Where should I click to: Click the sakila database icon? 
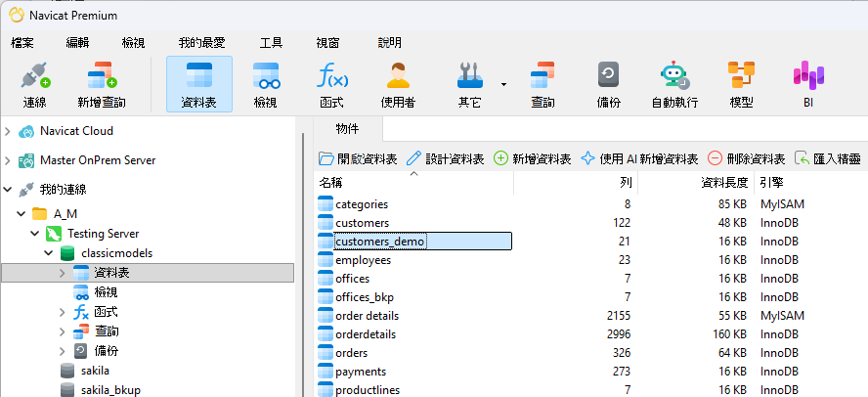click(67, 371)
